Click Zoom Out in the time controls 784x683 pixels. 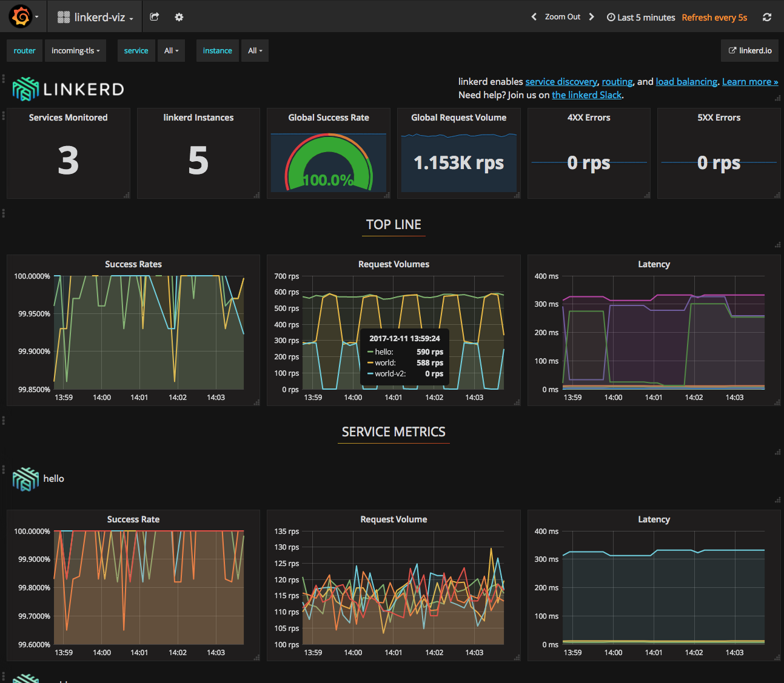click(562, 17)
